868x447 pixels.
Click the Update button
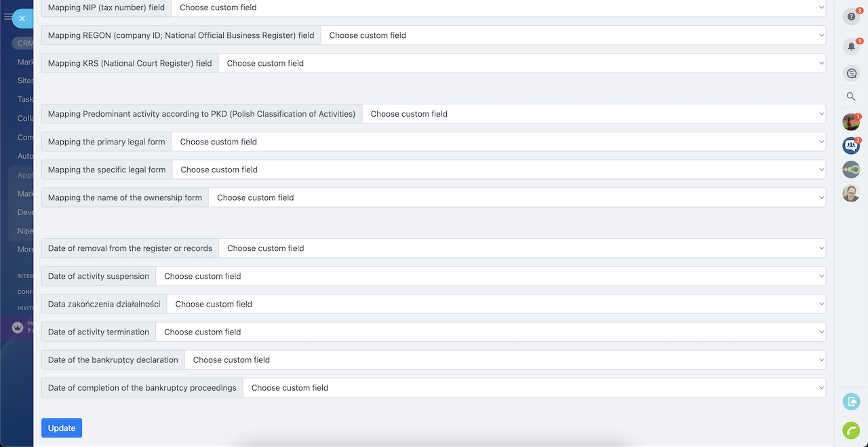tap(62, 428)
